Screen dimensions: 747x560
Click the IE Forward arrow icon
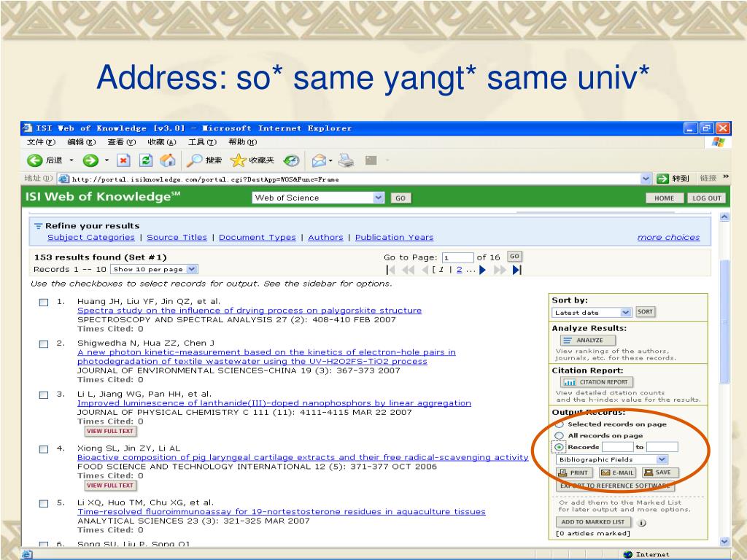[x=90, y=160]
